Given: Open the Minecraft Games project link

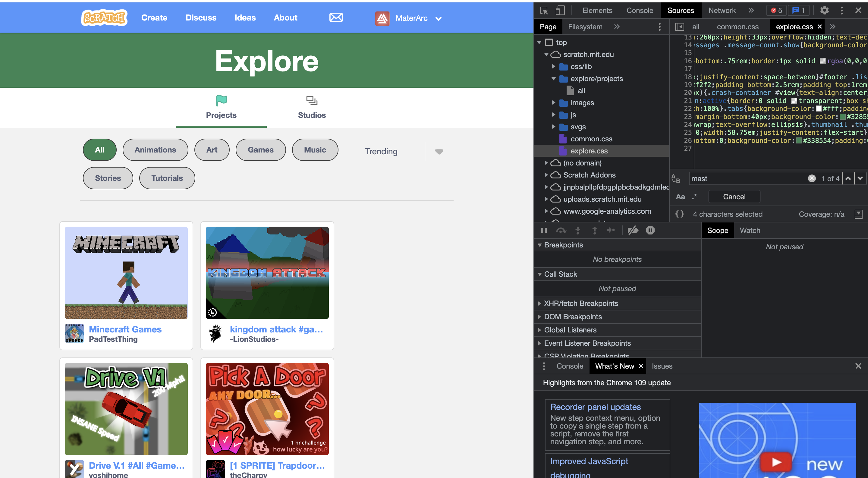Looking at the screenshot, I should click(125, 329).
